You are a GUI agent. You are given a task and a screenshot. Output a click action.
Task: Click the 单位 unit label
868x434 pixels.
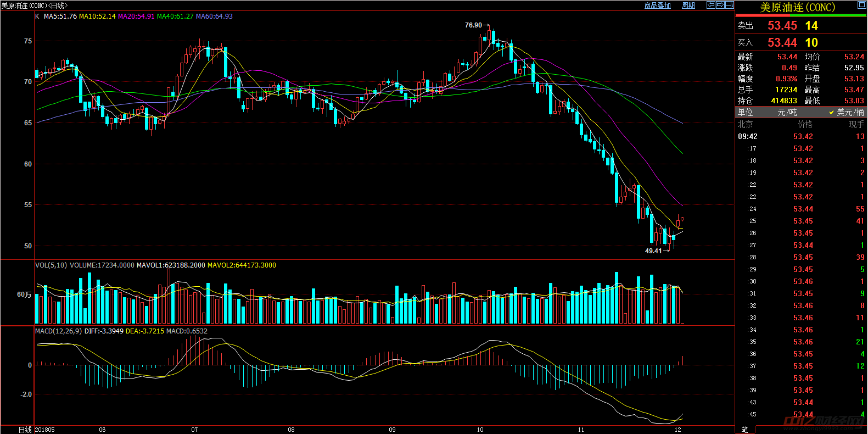tap(745, 112)
